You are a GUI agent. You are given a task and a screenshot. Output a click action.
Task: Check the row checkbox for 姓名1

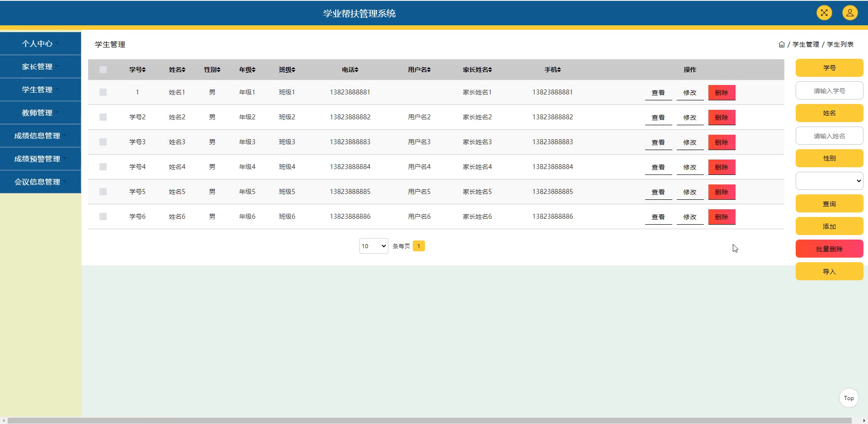coord(103,92)
